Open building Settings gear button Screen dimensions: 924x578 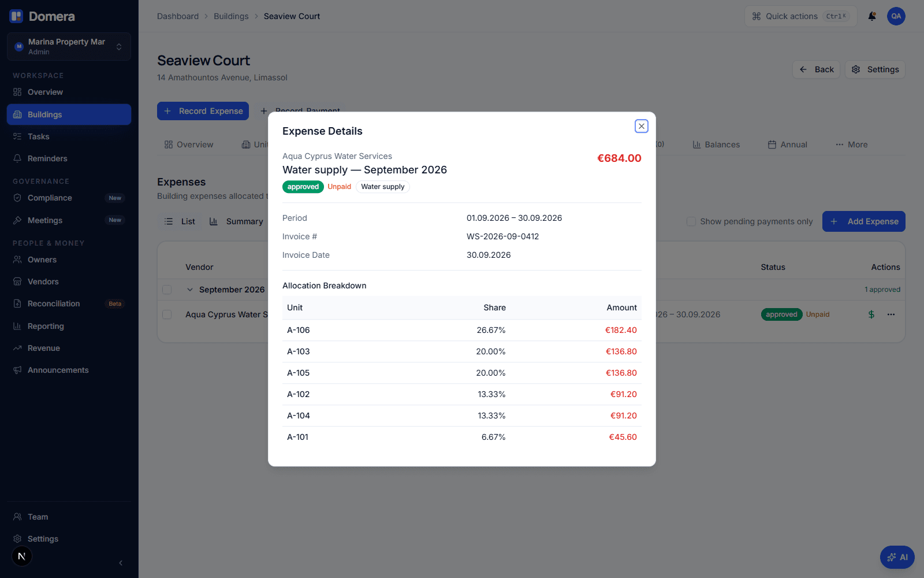point(875,69)
